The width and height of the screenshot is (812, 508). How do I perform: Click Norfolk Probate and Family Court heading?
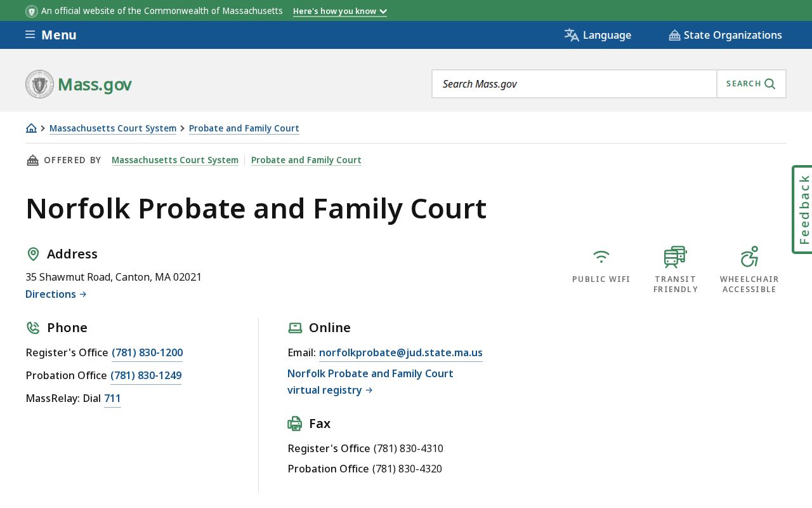[x=256, y=209]
